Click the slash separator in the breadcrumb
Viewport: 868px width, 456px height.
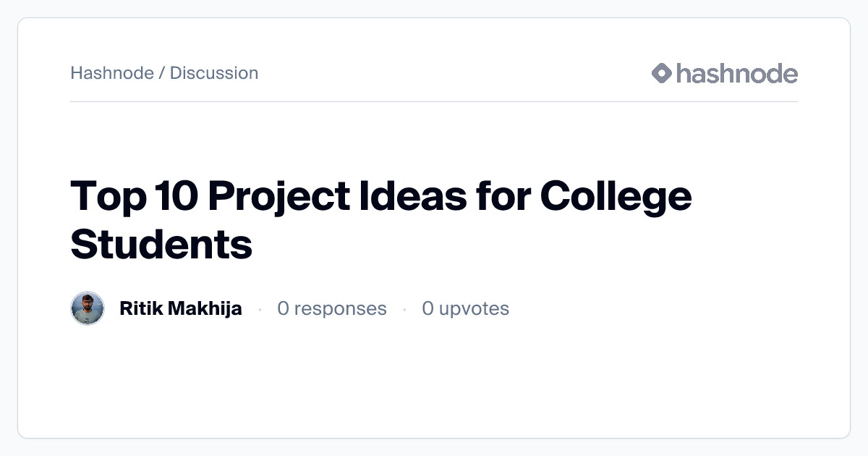[x=162, y=73]
